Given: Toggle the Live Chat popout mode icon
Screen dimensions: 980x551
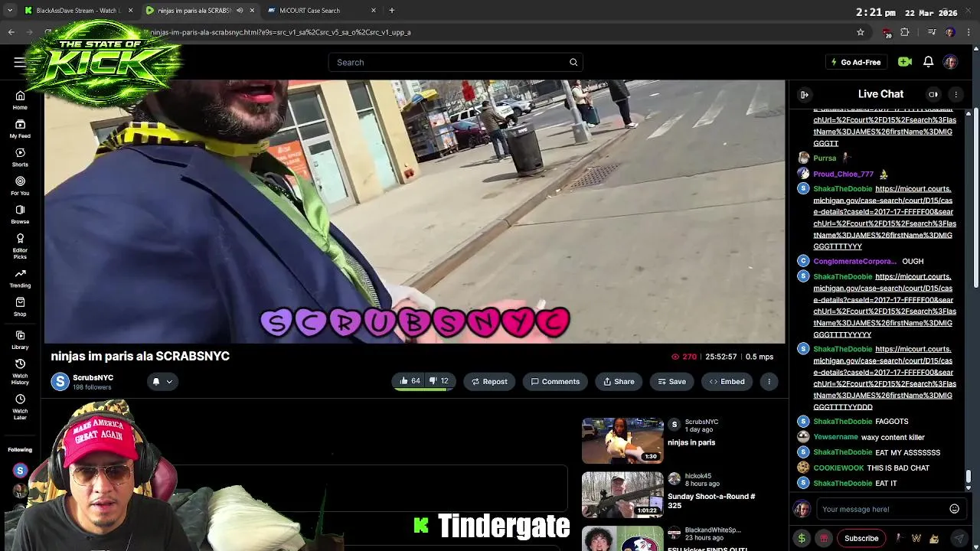Looking at the screenshot, I should [x=933, y=94].
